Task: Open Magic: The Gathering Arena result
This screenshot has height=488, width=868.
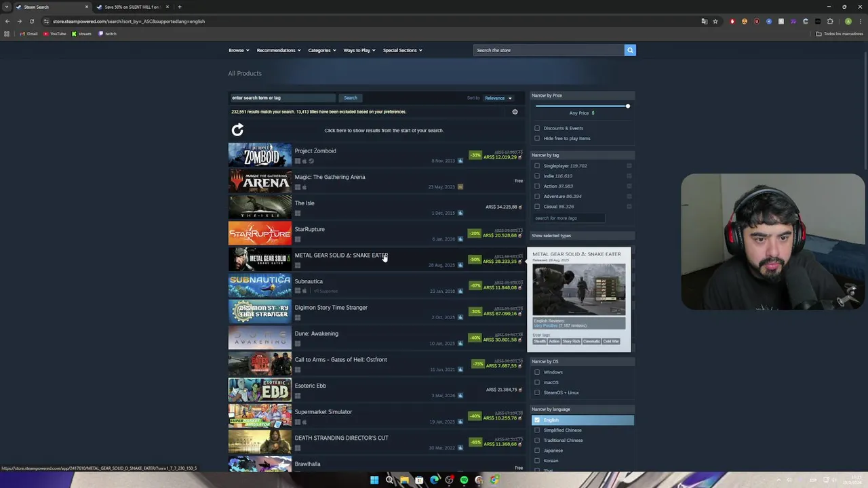Action: pyautogui.click(x=376, y=181)
